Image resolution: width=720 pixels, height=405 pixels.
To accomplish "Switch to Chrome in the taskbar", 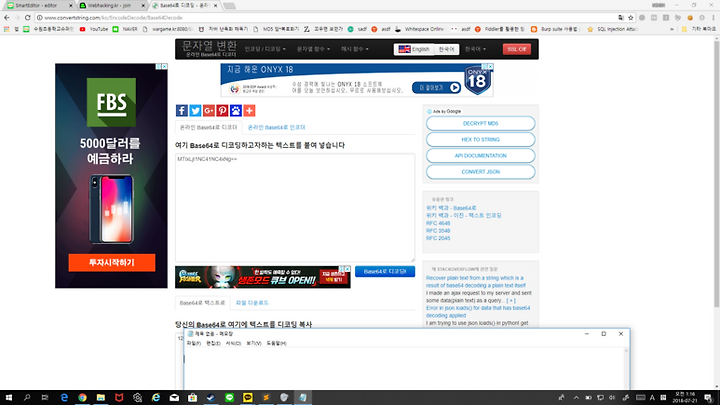I will pos(82,398).
